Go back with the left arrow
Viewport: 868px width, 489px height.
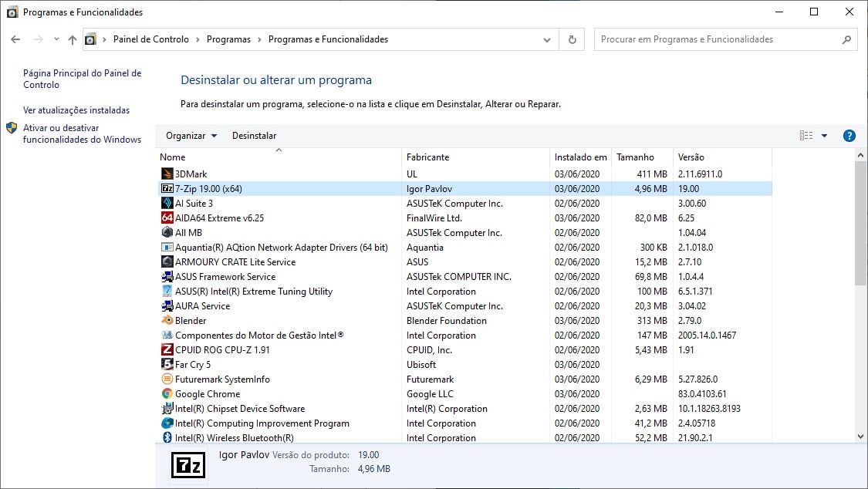15,39
